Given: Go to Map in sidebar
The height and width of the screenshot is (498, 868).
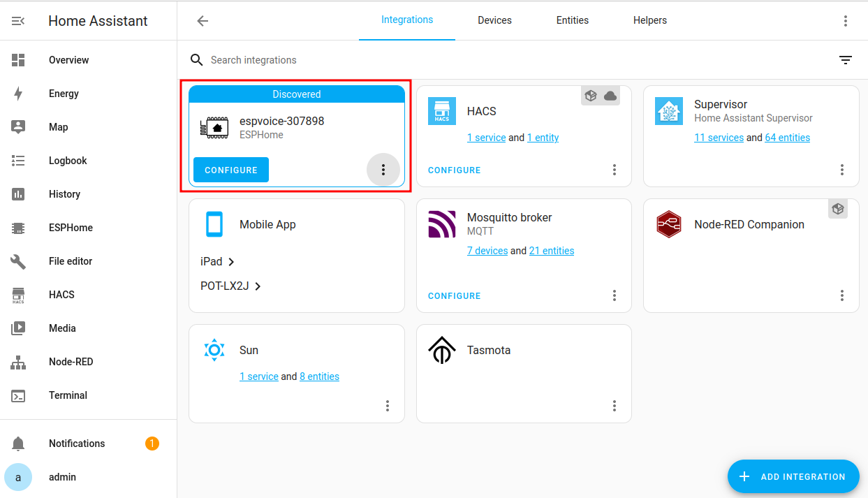Looking at the screenshot, I should (88, 127).
